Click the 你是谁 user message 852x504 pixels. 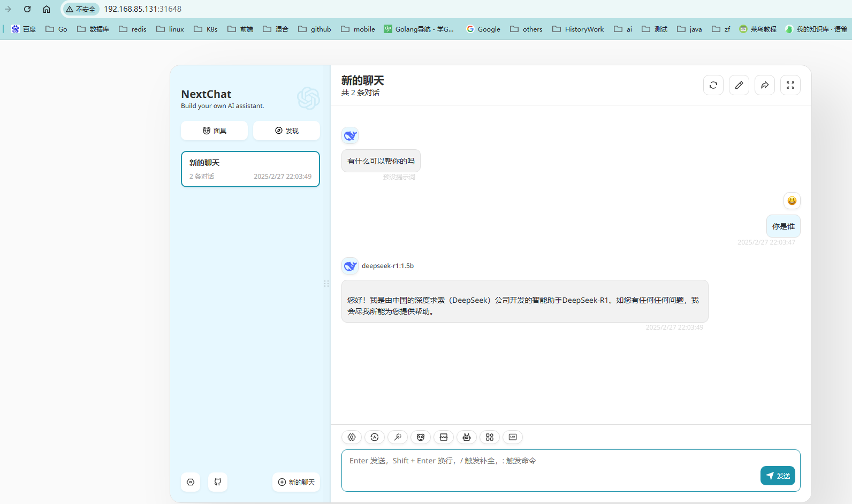[x=783, y=226]
